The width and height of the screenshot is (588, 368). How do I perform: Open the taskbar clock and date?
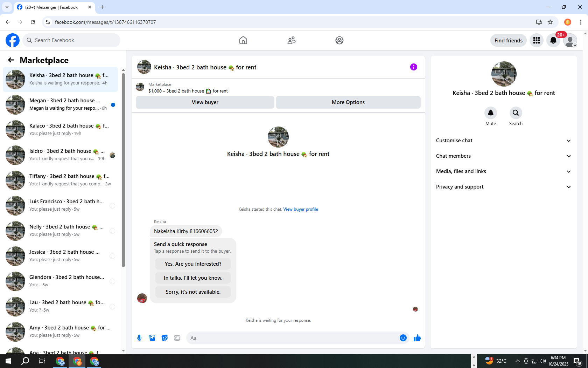pyautogui.click(x=558, y=361)
